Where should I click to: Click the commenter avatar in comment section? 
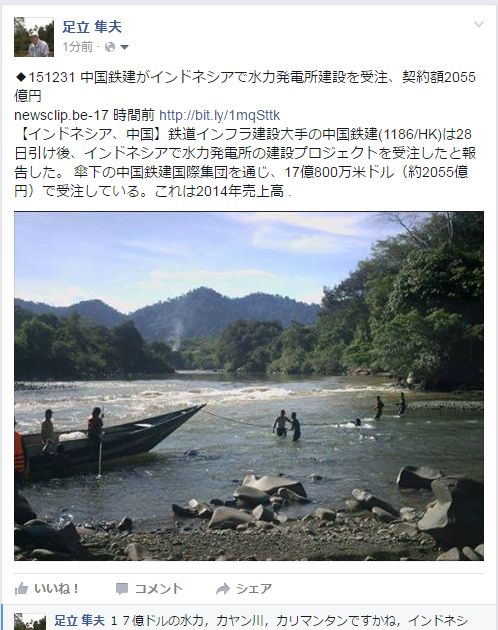30,622
